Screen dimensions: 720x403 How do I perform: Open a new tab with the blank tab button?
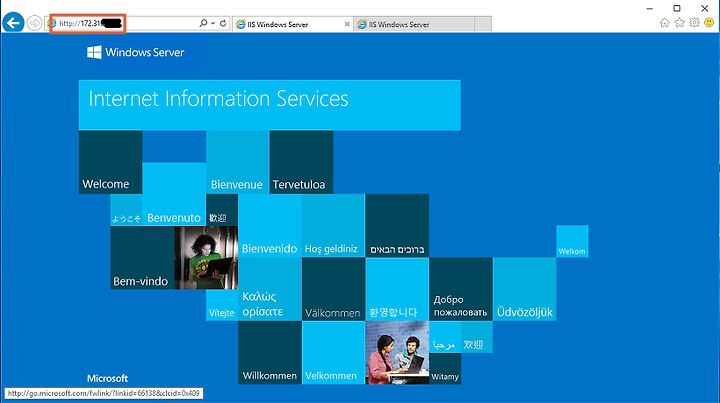[483, 24]
